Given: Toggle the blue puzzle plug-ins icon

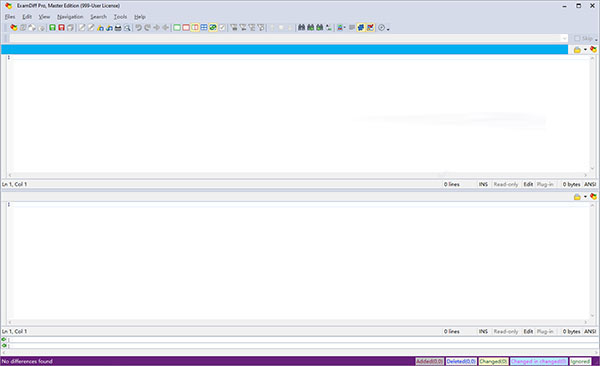Looking at the screenshot, I should 361,28.
